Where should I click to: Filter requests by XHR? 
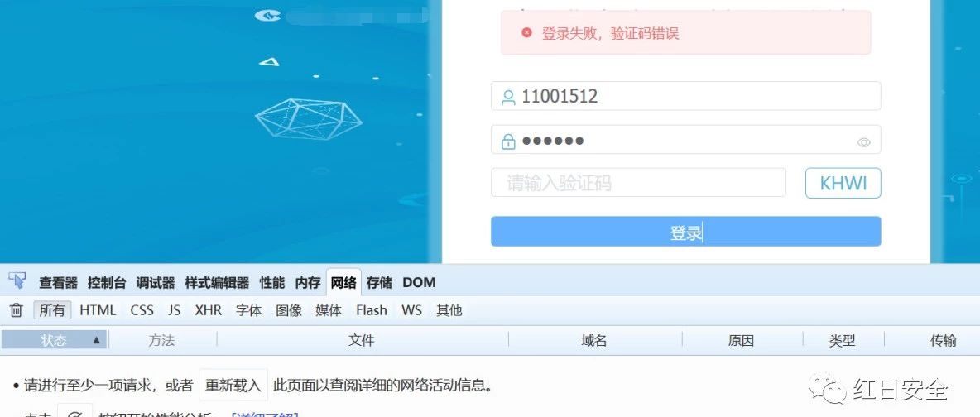pos(208,310)
